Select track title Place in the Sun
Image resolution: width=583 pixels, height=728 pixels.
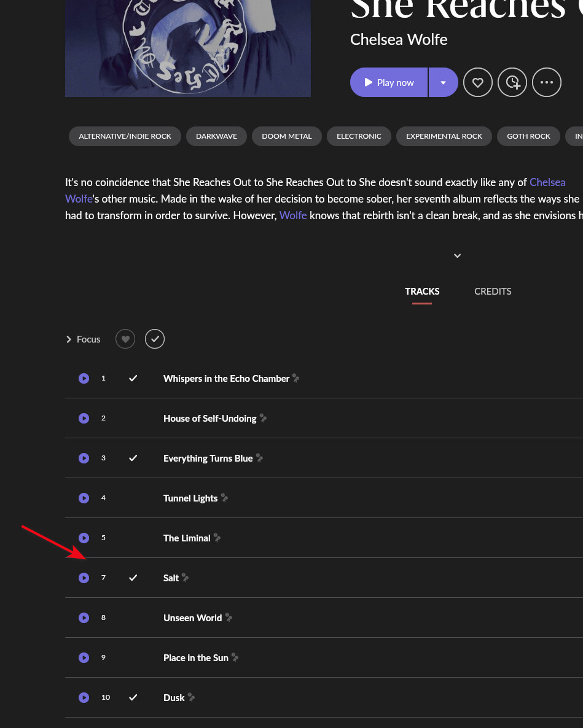196,659
